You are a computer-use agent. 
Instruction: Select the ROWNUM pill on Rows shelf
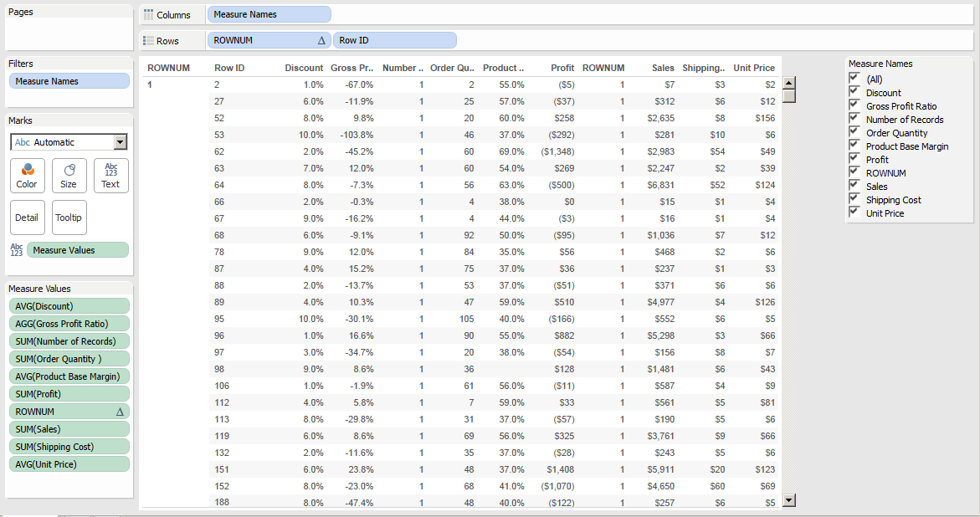(x=269, y=40)
